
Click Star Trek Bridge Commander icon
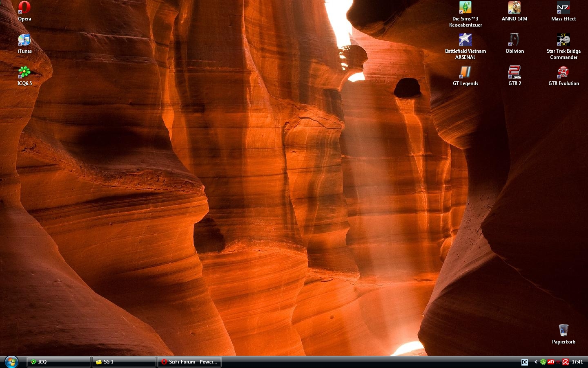coord(563,40)
